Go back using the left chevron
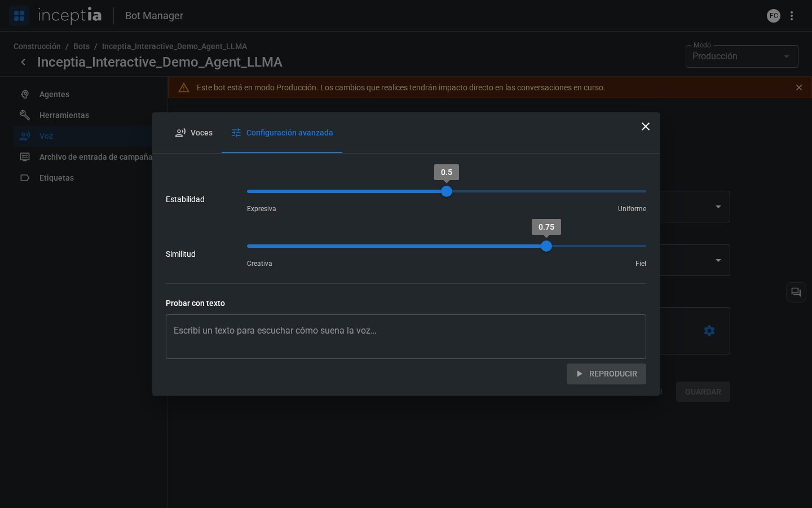 [x=23, y=62]
